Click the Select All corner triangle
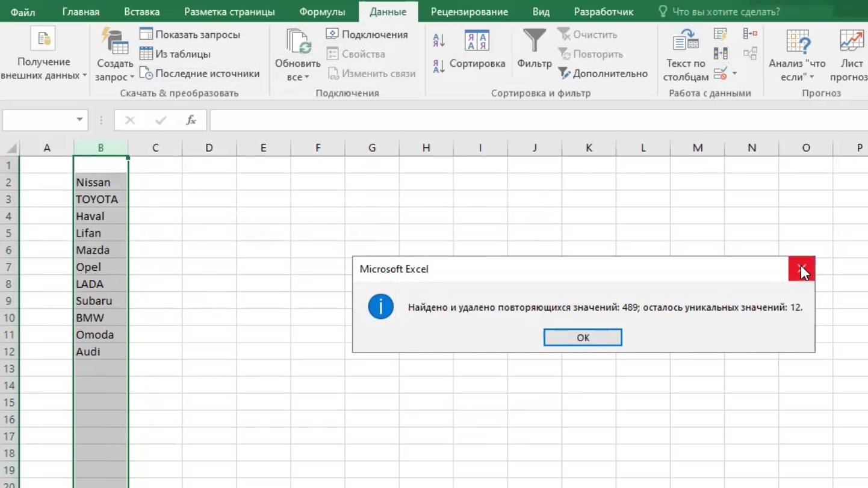Screen dimensions: 868x488 tap(11, 148)
